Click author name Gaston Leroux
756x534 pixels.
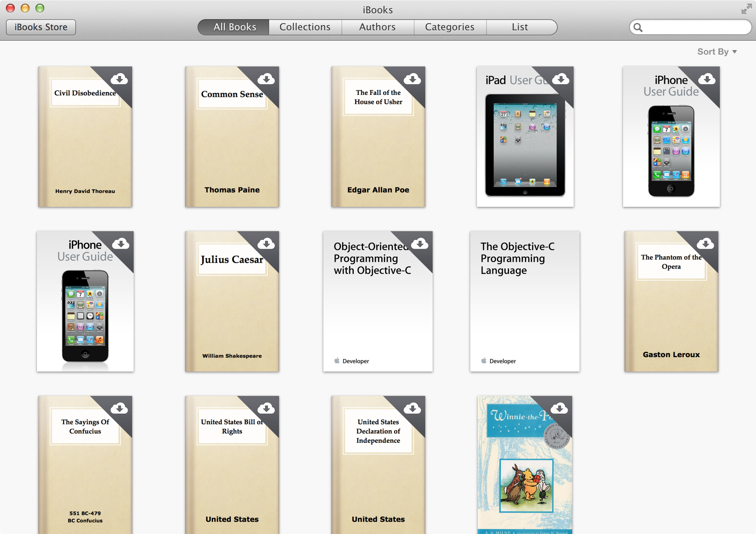point(671,355)
